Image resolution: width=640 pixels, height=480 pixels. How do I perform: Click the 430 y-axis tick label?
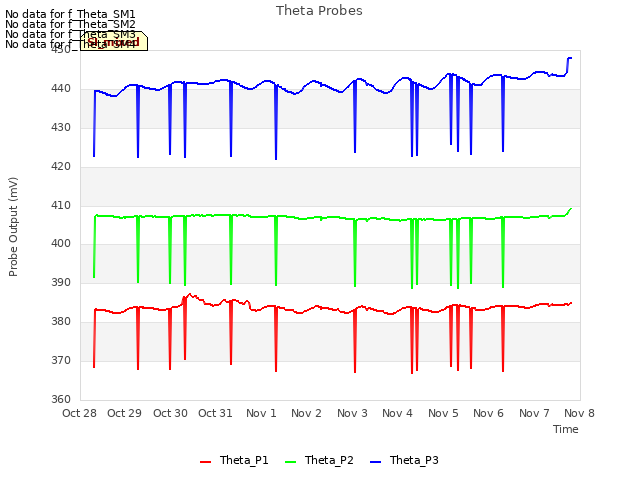61,128
